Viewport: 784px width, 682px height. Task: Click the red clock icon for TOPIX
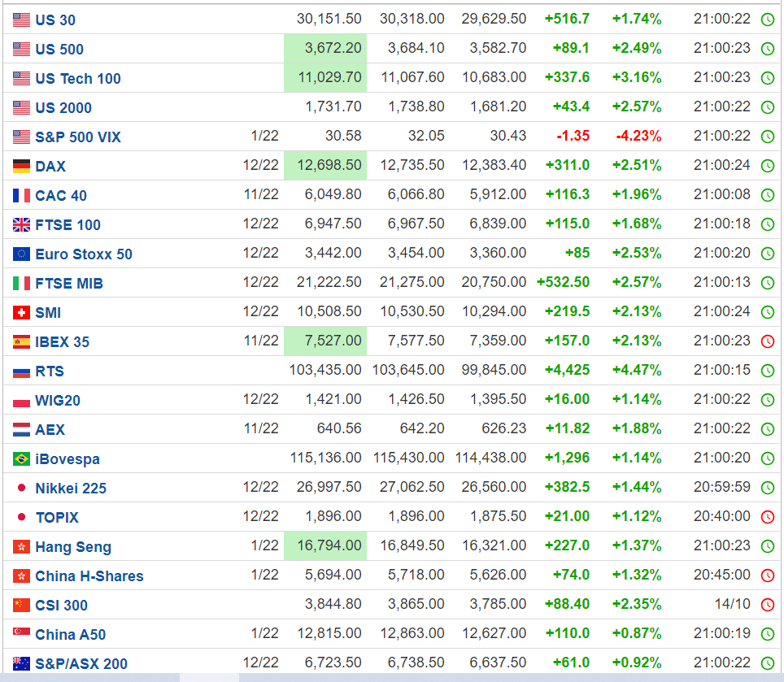[x=768, y=517]
